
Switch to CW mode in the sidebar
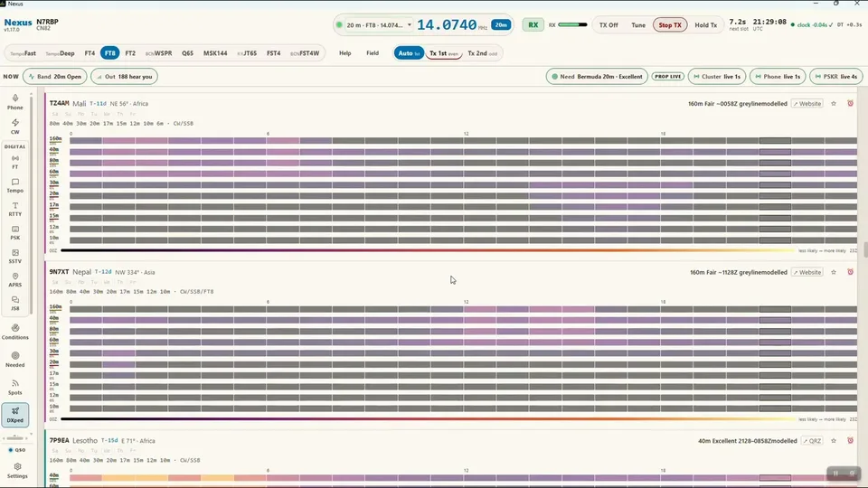[15, 127]
